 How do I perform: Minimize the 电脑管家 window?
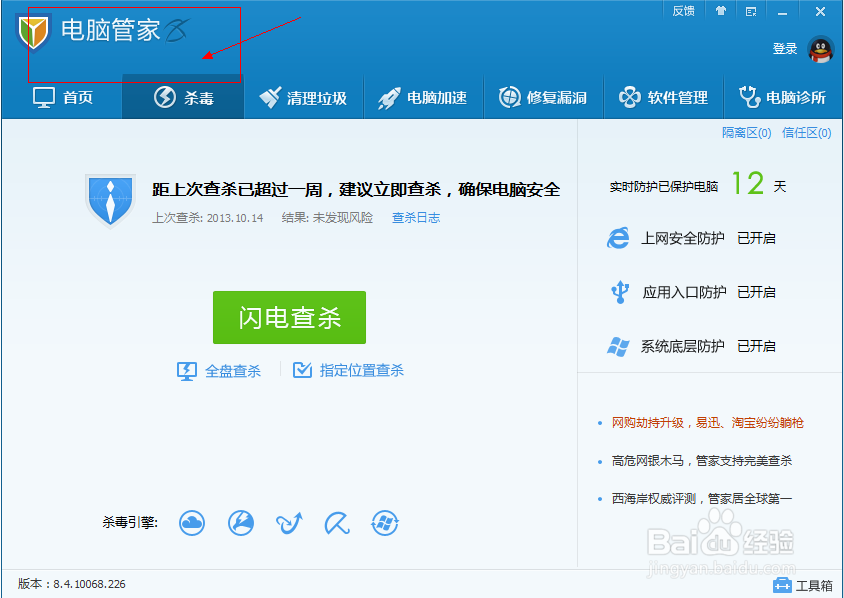point(782,11)
